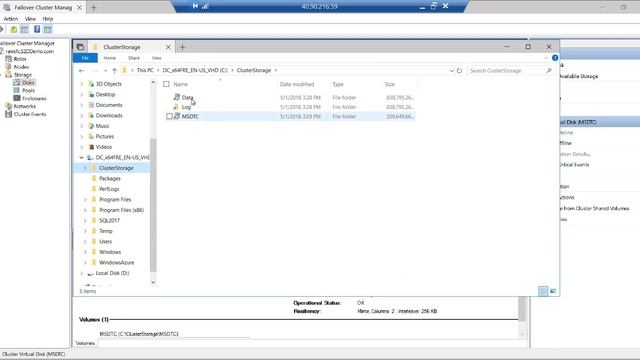The width and height of the screenshot is (640, 360).
Task: Open the Home ribbon tab
Action: coord(109,58)
